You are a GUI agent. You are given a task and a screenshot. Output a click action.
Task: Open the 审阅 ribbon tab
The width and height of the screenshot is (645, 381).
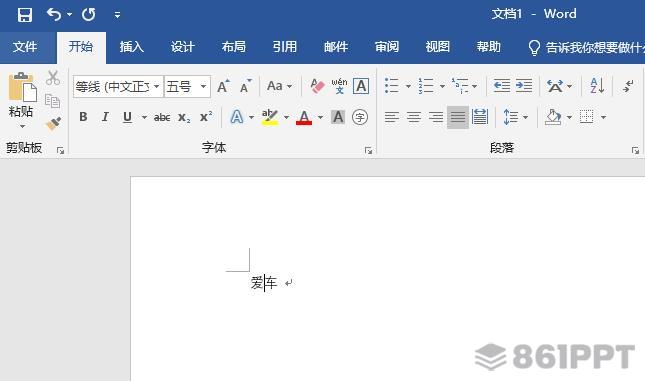pyautogui.click(x=387, y=47)
